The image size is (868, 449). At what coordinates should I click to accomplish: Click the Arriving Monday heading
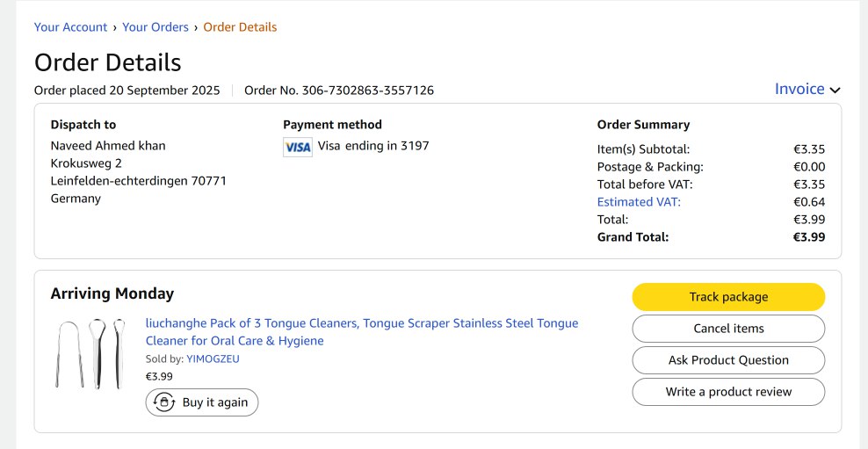tap(112, 293)
